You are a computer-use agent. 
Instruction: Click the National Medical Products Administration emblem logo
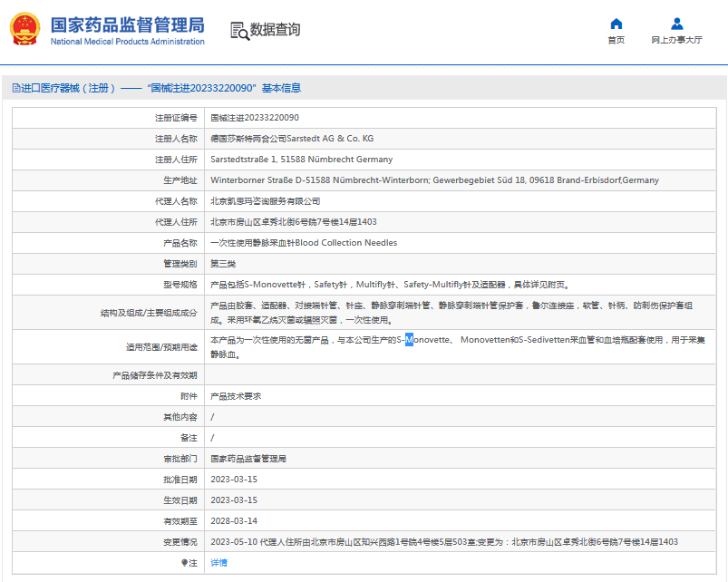pyautogui.click(x=24, y=28)
